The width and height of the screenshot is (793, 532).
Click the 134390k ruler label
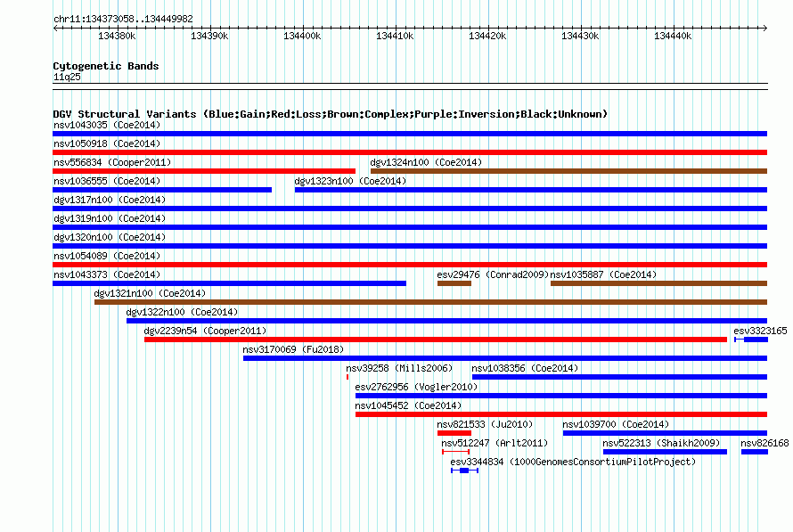pyautogui.click(x=209, y=36)
